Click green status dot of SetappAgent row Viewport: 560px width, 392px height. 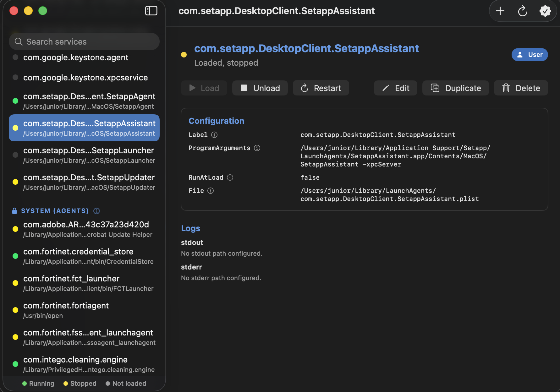(x=15, y=101)
